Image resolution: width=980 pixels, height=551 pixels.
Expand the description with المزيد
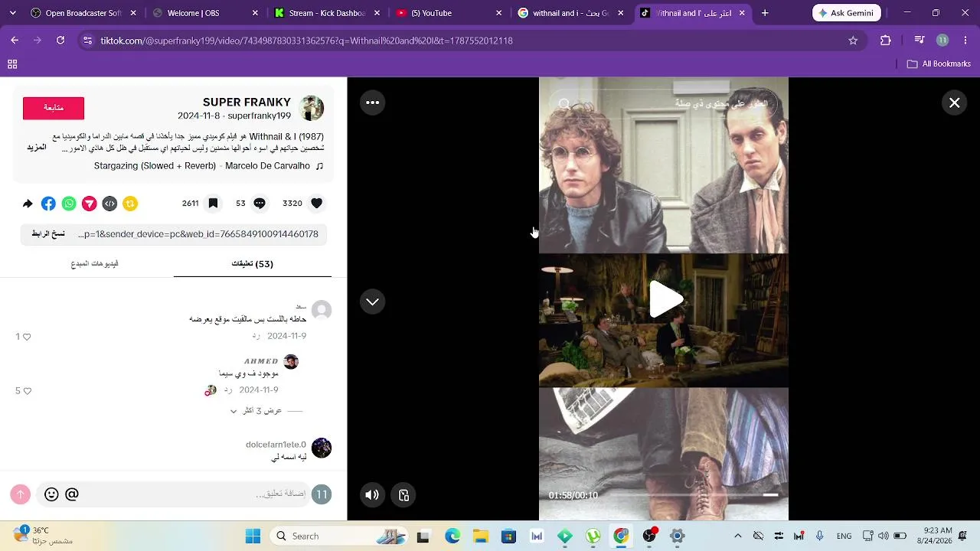[37, 148]
